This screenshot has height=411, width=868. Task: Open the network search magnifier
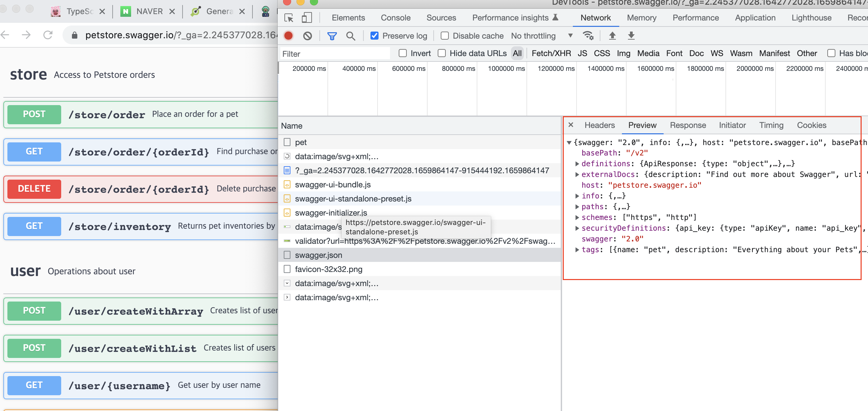(x=350, y=36)
